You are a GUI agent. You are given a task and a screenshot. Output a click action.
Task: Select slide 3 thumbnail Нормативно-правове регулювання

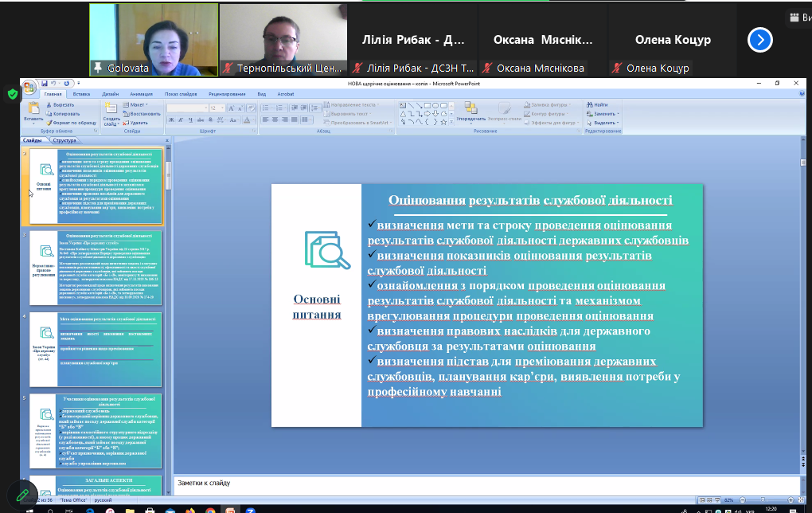96,268
